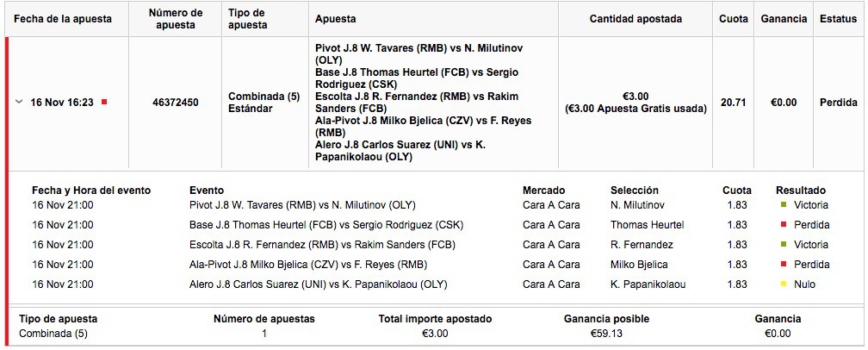
Task: Click the green Victoria indicator for R. Fernandez
Action: [x=784, y=245]
